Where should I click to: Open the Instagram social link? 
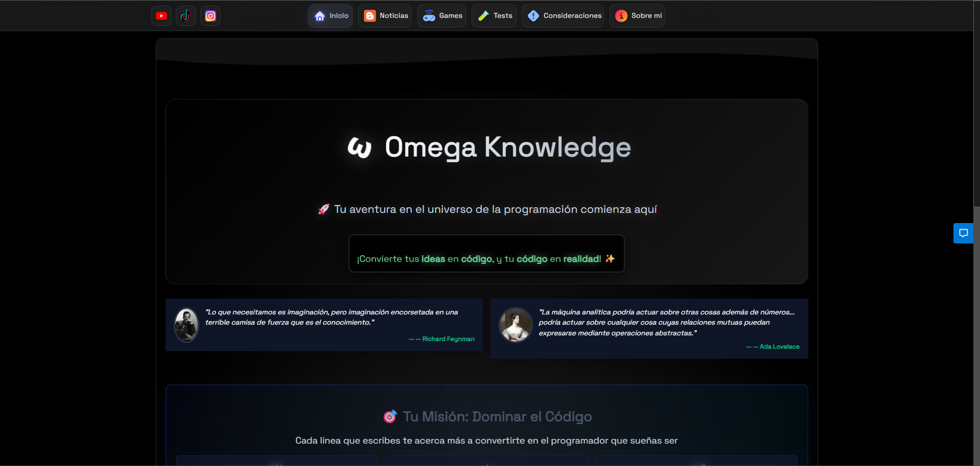211,16
